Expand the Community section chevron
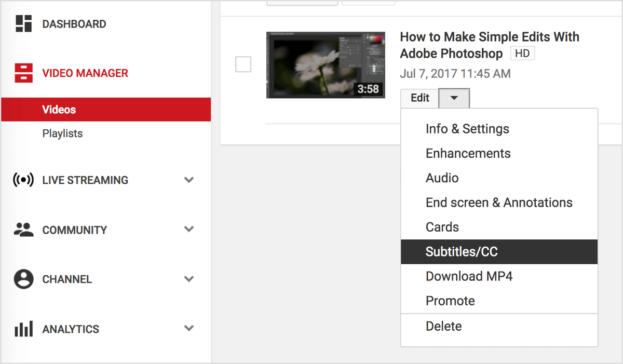Screen dimensions: 623x364 (189, 229)
